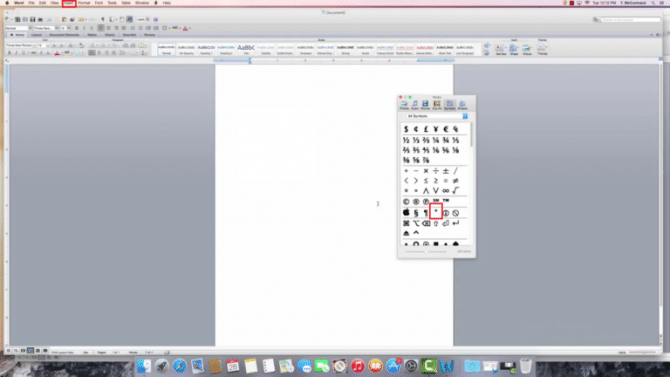Switch to the Document Elements ribbon tab
The image size is (670, 377).
(x=64, y=35)
